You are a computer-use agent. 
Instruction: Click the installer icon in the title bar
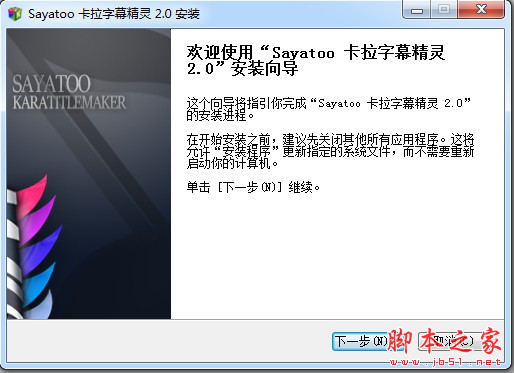pyautogui.click(x=15, y=14)
